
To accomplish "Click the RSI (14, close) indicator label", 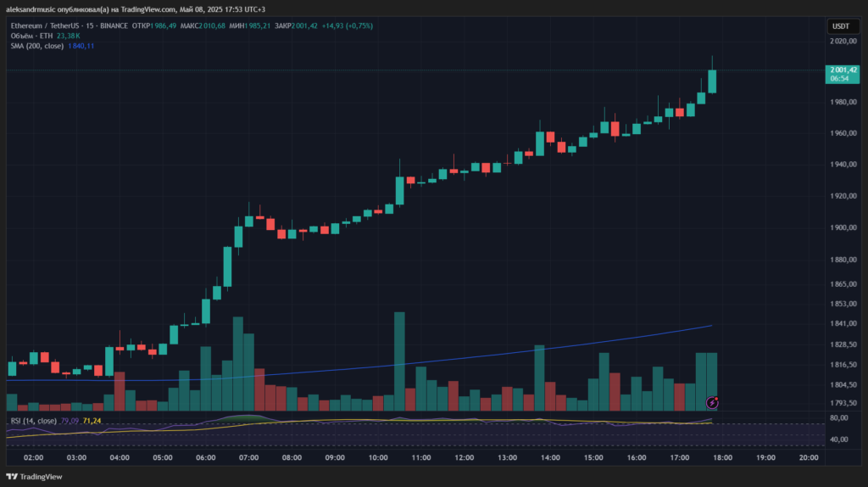I will (x=34, y=421).
